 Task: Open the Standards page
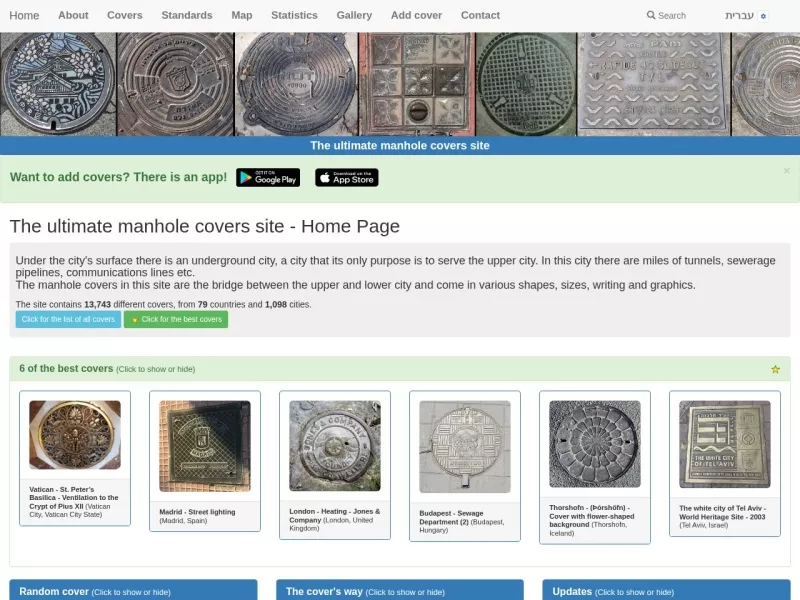(187, 15)
